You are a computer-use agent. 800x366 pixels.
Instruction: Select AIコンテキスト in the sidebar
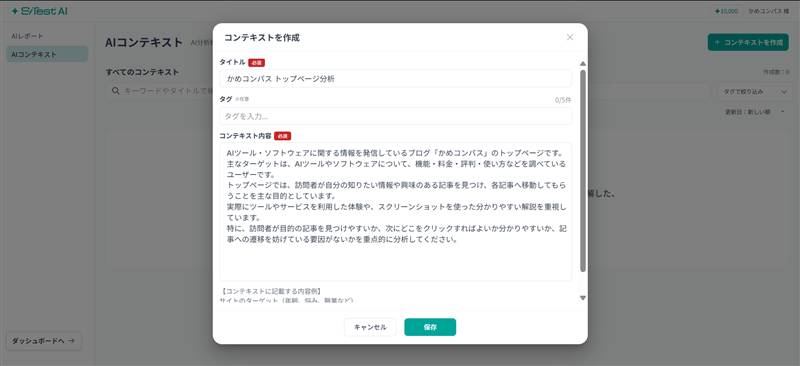pyautogui.click(x=47, y=54)
